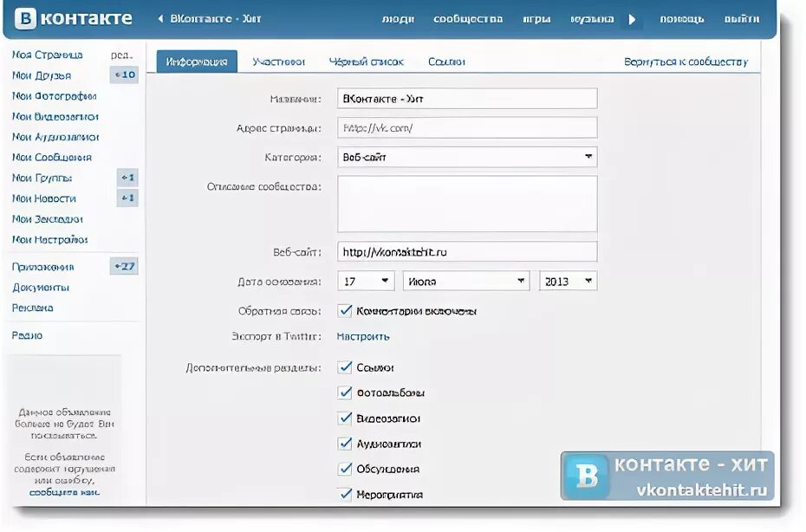Click the VKontakte logo icon
Screen dimensions: 806x532
25,19
